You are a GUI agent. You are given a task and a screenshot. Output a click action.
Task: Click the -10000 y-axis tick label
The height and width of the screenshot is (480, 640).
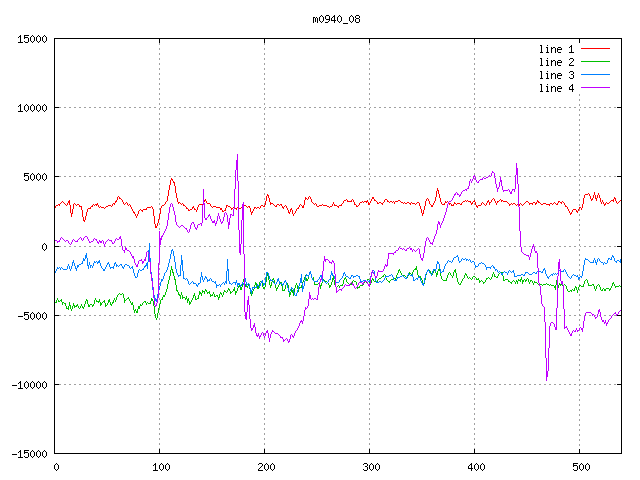[28, 384]
